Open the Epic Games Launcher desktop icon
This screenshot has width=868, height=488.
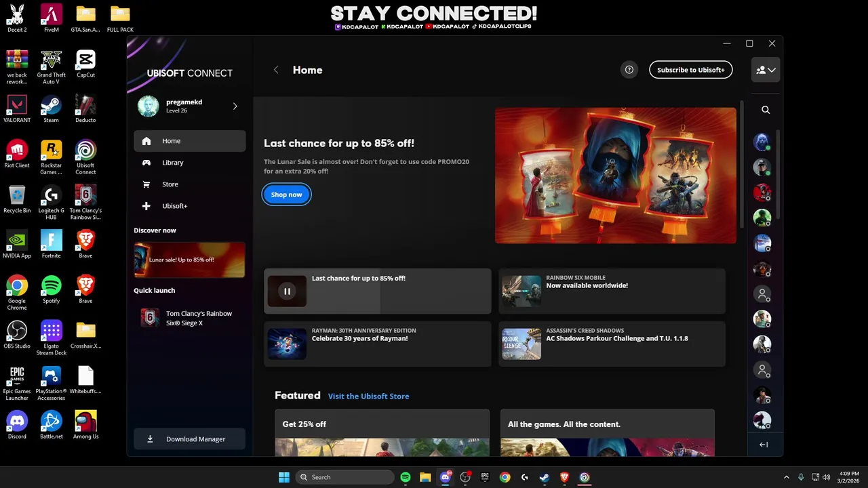tap(17, 383)
